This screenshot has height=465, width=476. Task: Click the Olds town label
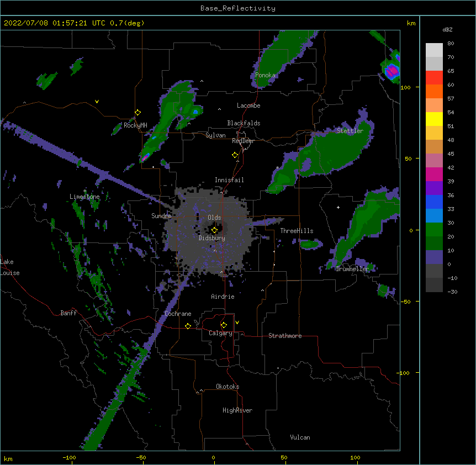(x=214, y=218)
